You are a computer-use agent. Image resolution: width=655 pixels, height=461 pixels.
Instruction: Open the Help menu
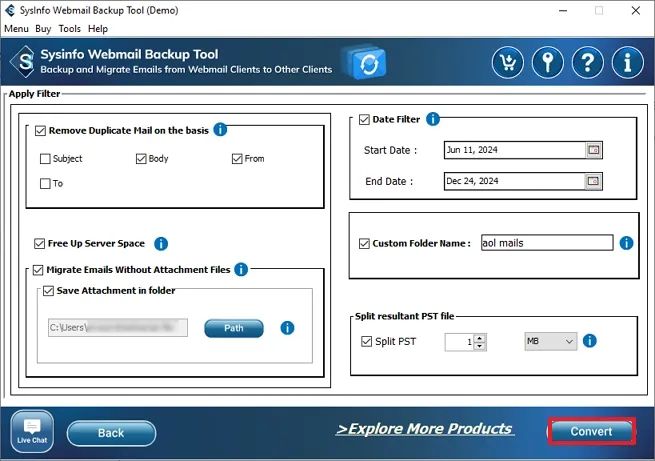tap(98, 29)
